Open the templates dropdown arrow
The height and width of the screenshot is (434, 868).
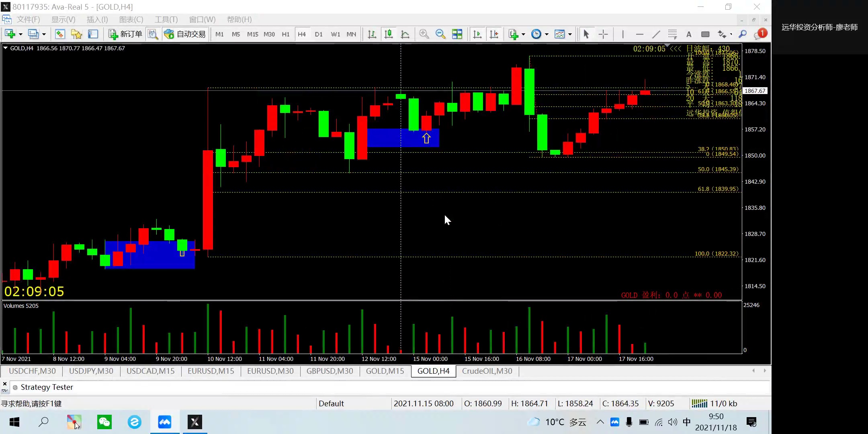[x=570, y=35]
